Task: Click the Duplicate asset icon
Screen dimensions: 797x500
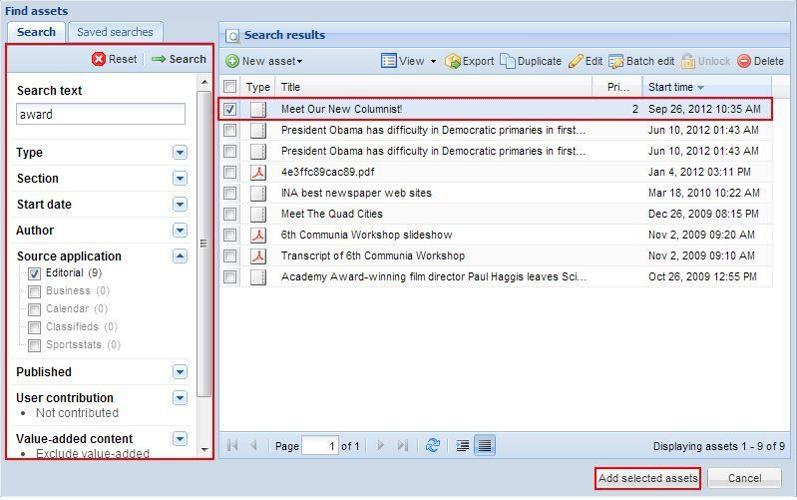Action: tap(508, 61)
